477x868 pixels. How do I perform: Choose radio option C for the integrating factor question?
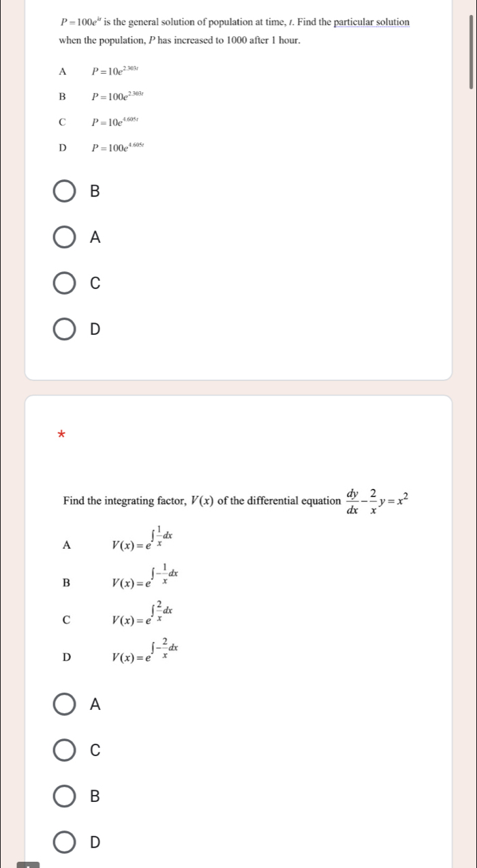[65, 751]
